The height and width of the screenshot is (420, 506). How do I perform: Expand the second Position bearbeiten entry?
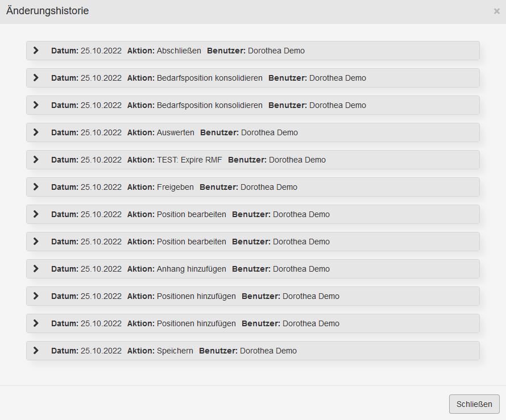tap(36, 241)
